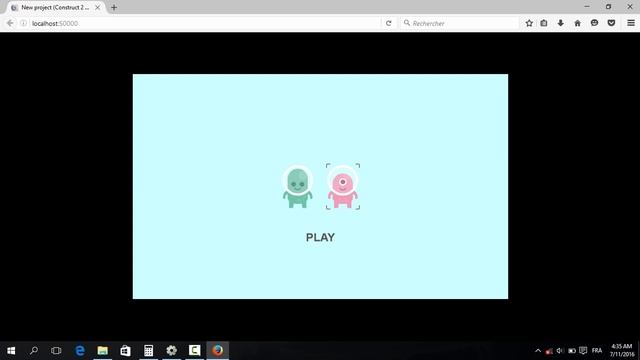Image resolution: width=640 pixels, height=360 pixels.
Task: Click the localhost:50000 address bar
Action: point(204,23)
